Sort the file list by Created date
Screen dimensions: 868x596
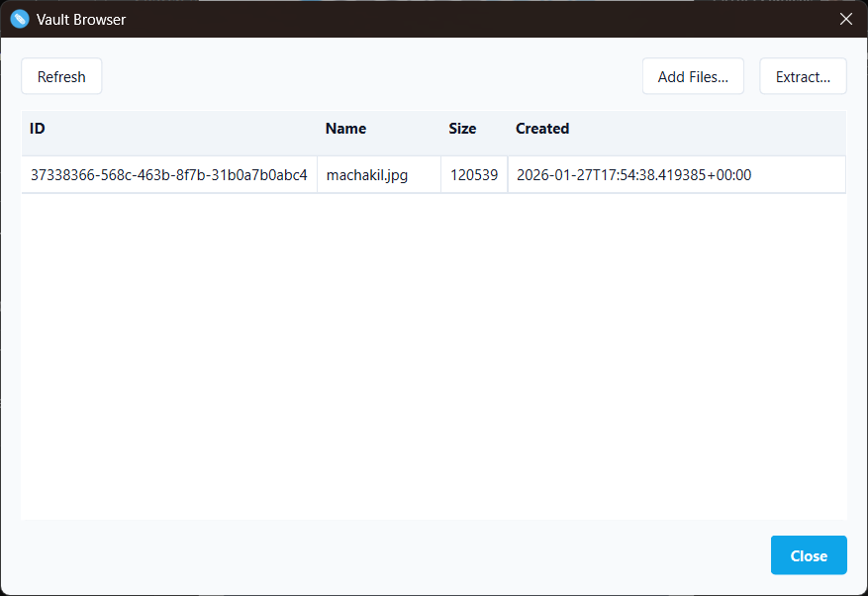coord(542,129)
